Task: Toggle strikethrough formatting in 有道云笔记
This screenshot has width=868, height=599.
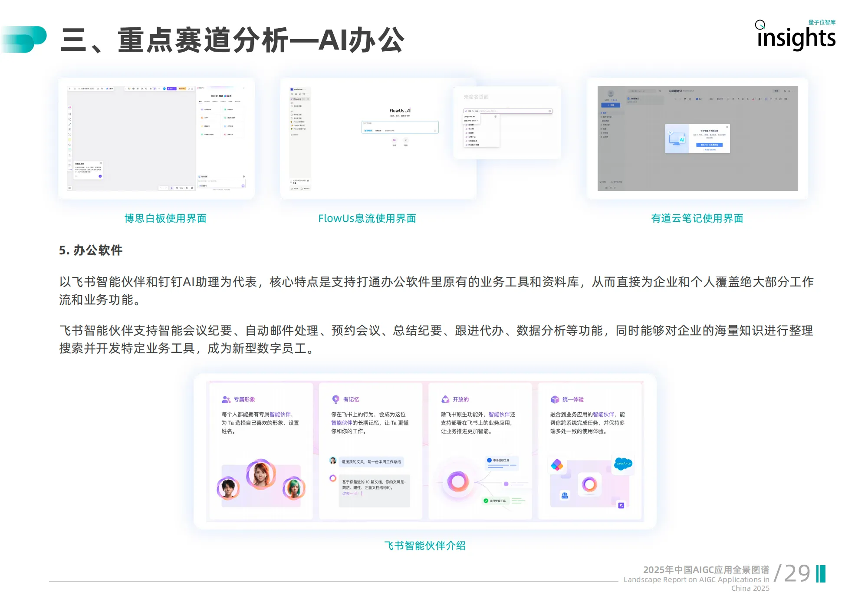Action: pyautogui.click(x=747, y=99)
